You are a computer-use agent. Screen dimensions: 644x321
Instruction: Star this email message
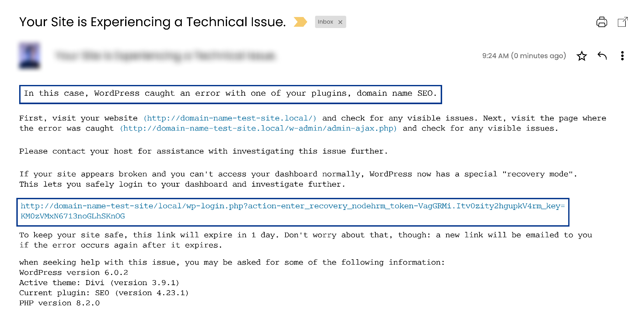581,56
